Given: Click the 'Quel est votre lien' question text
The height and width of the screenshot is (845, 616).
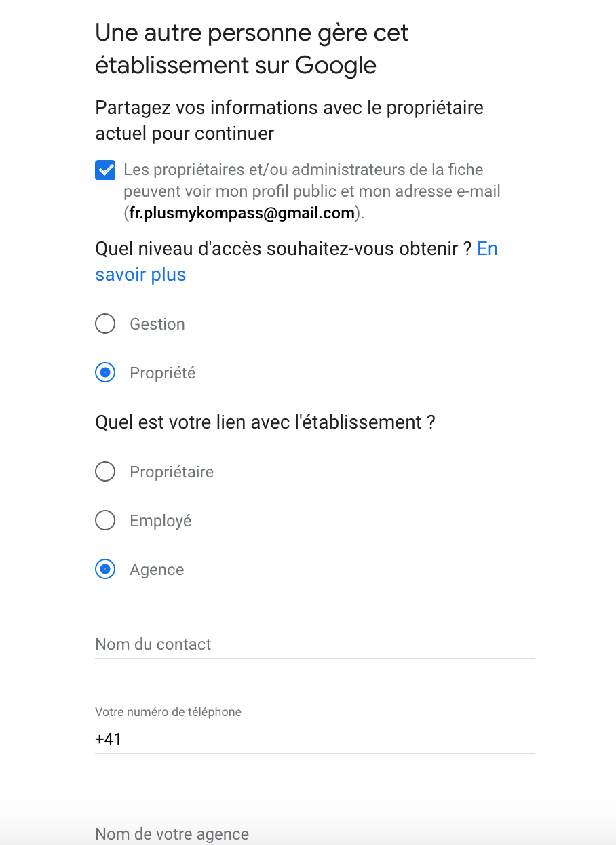Looking at the screenshot, I should (265, 422).
